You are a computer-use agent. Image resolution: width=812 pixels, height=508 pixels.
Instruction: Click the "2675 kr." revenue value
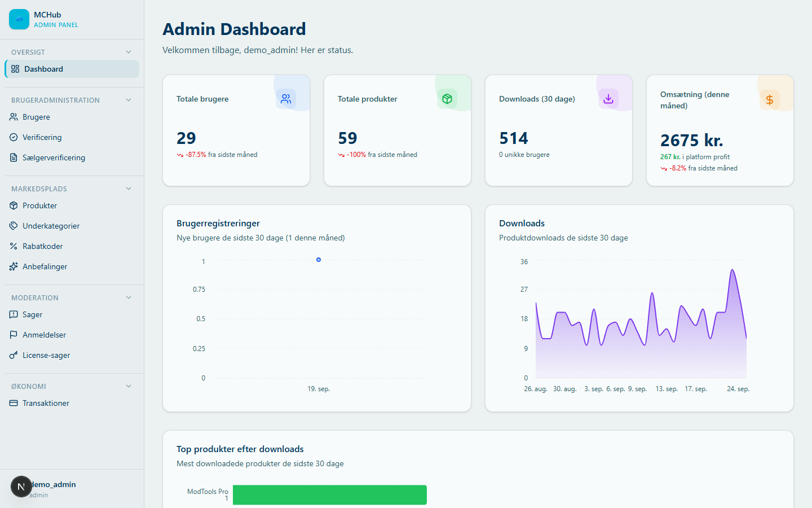(691, 140)
